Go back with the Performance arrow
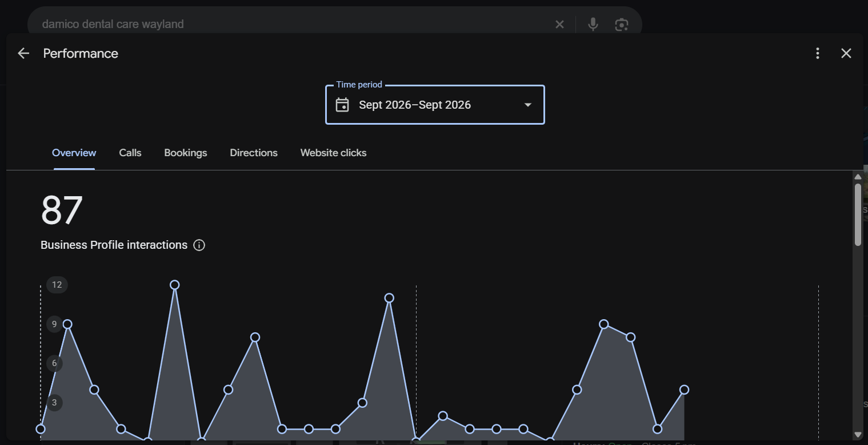 [23, 53]
